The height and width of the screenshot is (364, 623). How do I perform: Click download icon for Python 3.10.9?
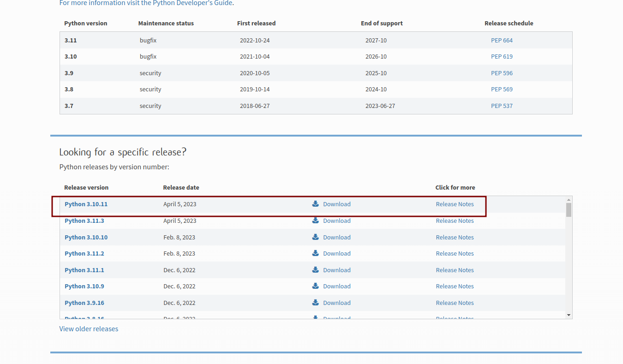click(316, 286)
